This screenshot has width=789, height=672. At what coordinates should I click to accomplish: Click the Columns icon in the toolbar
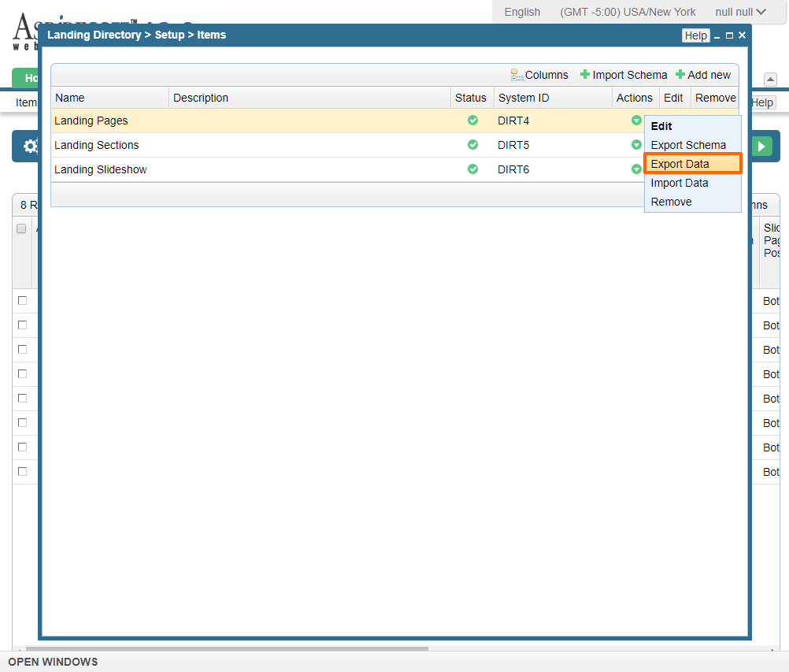point(517,75)
